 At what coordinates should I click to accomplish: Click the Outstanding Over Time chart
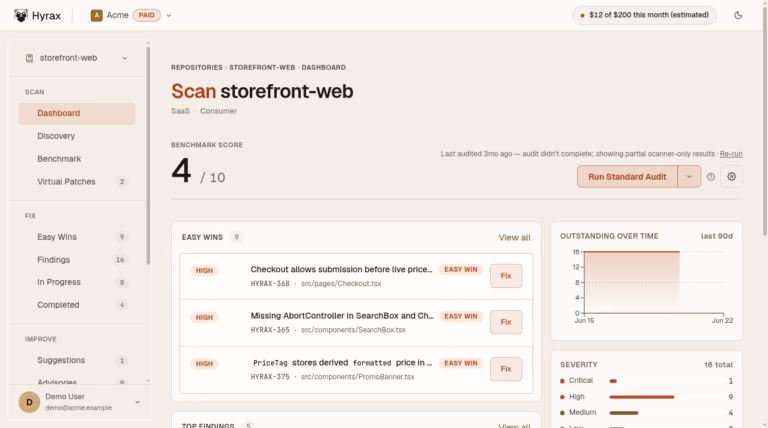tap(651, 283)
